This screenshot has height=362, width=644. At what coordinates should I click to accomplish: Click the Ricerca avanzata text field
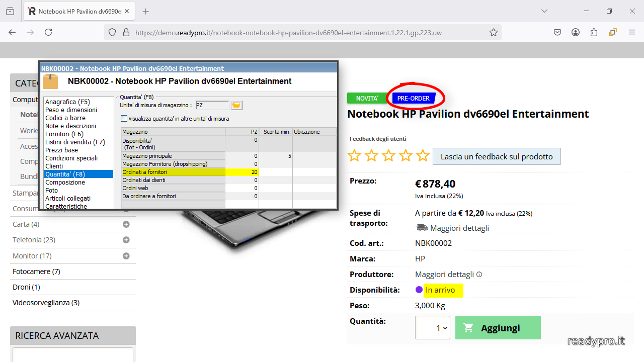pyautogui.click(x=73, y=354)
